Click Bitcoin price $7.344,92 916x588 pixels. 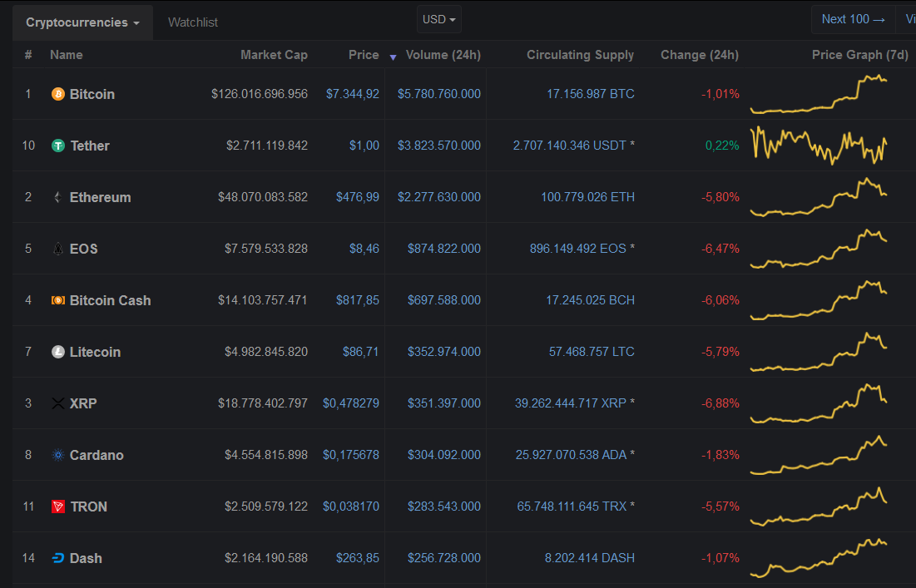352,94
